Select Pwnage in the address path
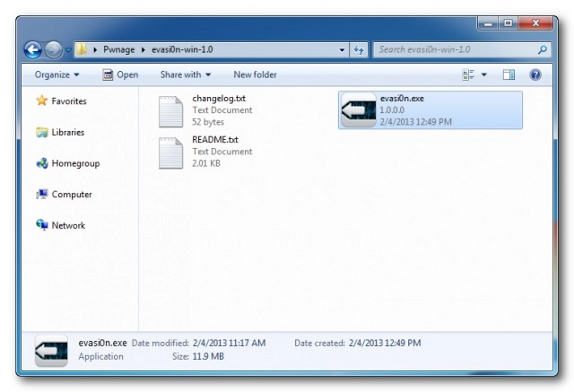 coord(119,49)
